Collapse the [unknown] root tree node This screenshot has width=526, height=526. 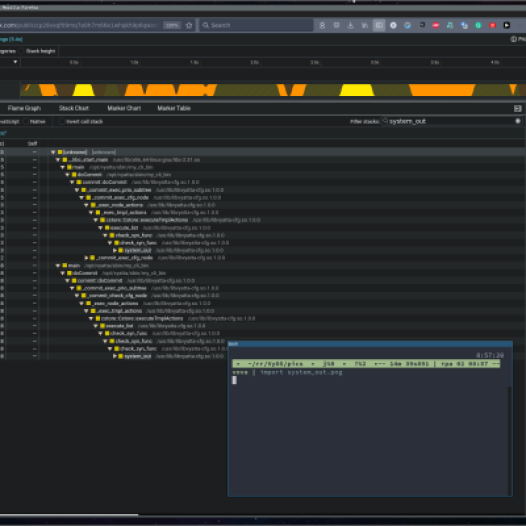[x=53, y=152]
